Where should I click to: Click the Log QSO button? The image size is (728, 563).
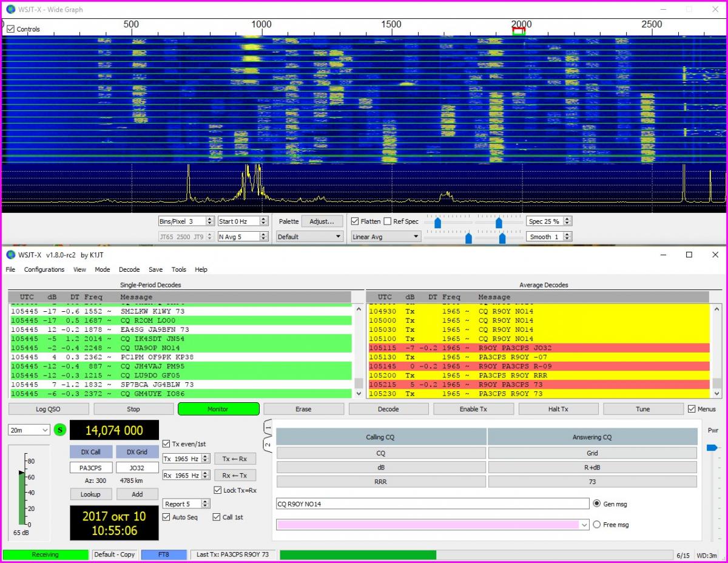pos(48,409)
